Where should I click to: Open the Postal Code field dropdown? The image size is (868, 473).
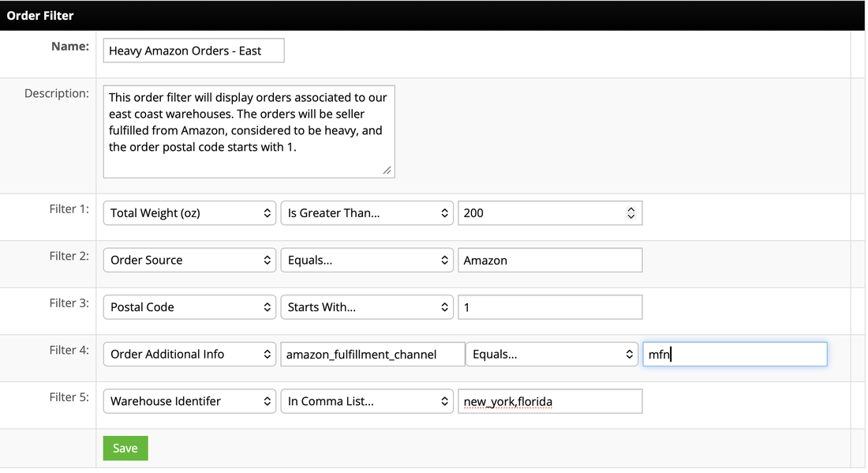pyautogui.click(x=190, y=307)
